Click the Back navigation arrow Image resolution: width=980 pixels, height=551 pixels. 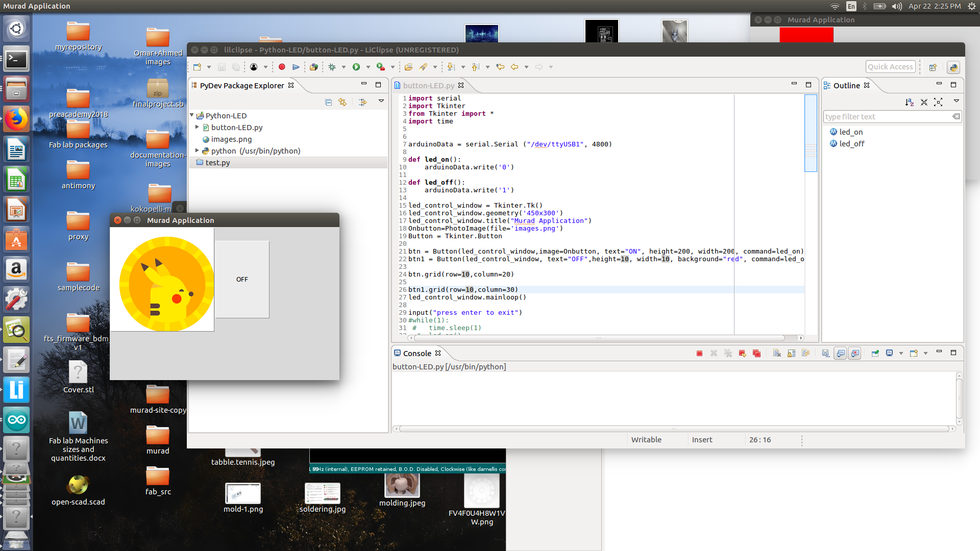point(514,67)
